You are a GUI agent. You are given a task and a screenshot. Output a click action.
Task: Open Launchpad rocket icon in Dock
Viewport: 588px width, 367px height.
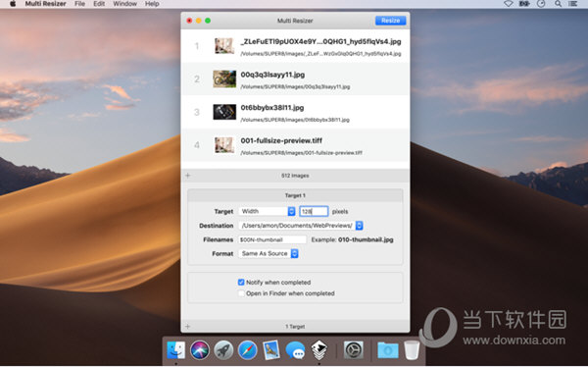(223, 350)
